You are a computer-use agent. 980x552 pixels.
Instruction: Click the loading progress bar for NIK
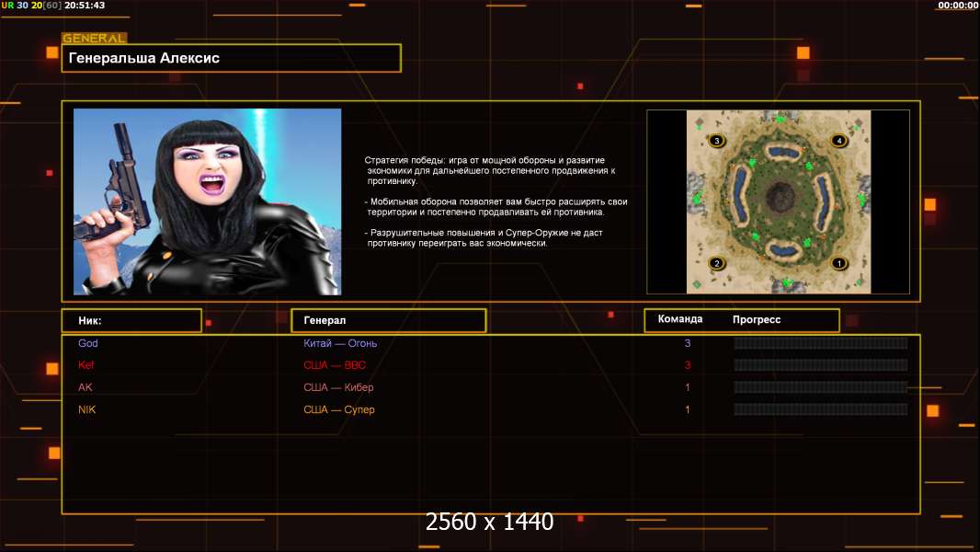(821, 409)
